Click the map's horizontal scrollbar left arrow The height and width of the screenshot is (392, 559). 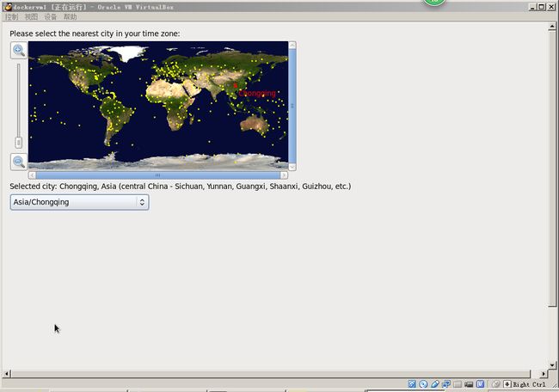(x=32, y=175)
